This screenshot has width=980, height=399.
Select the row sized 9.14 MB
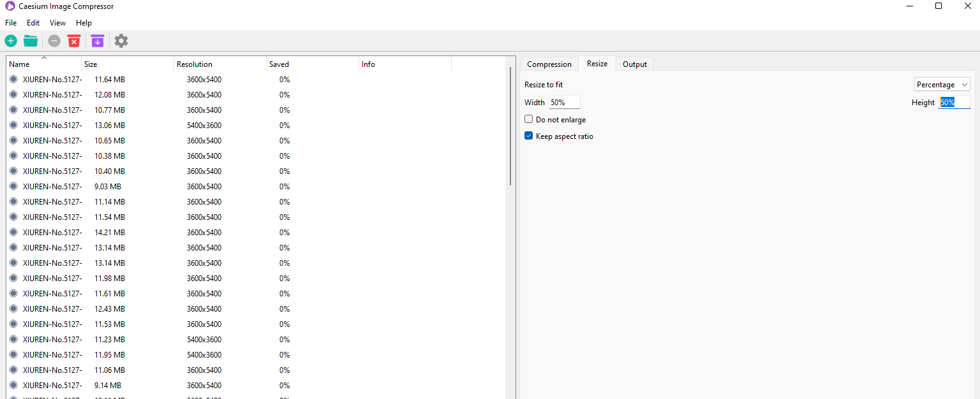click(255, 386)
